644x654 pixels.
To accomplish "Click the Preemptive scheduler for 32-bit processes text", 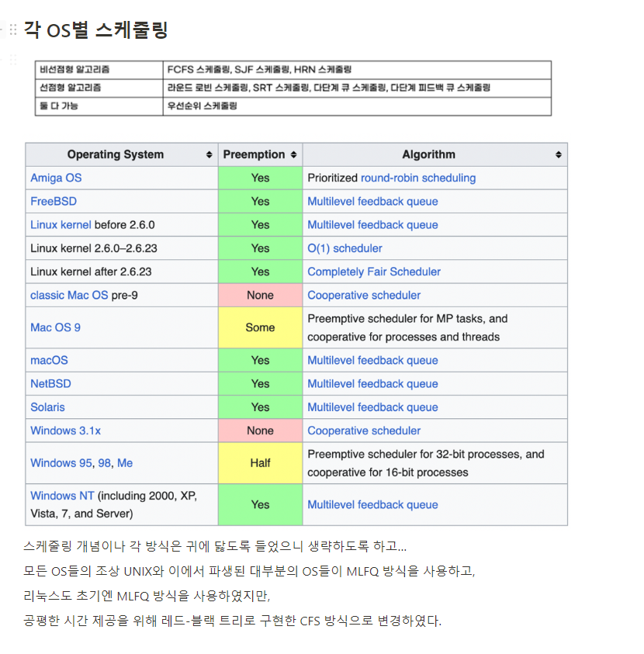I will pyautogui.click(x=426, y=463).
